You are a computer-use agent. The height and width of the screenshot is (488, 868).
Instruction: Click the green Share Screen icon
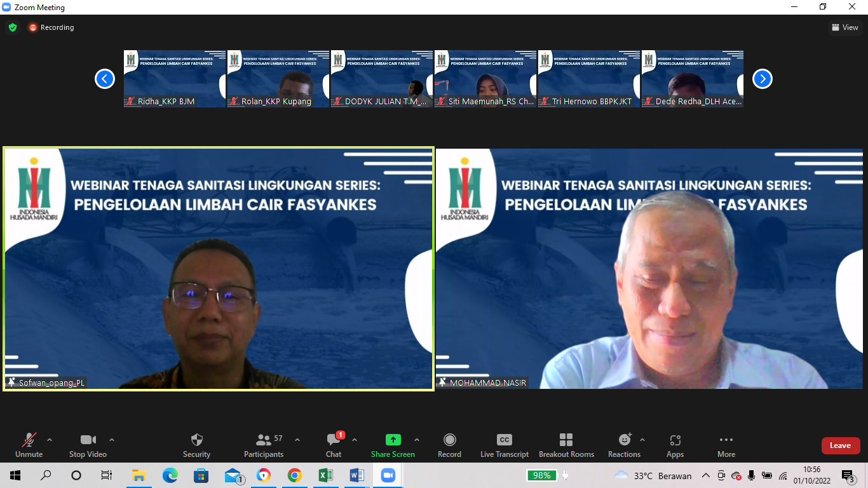(393, 440)
